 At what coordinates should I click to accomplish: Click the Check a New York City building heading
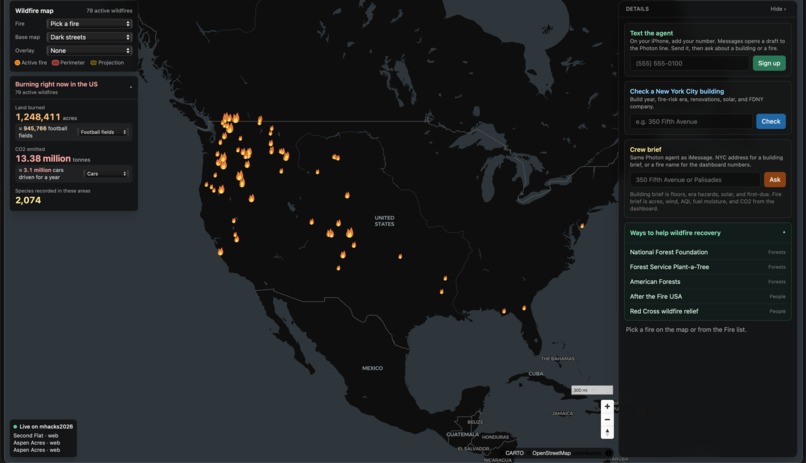(676, 91)
